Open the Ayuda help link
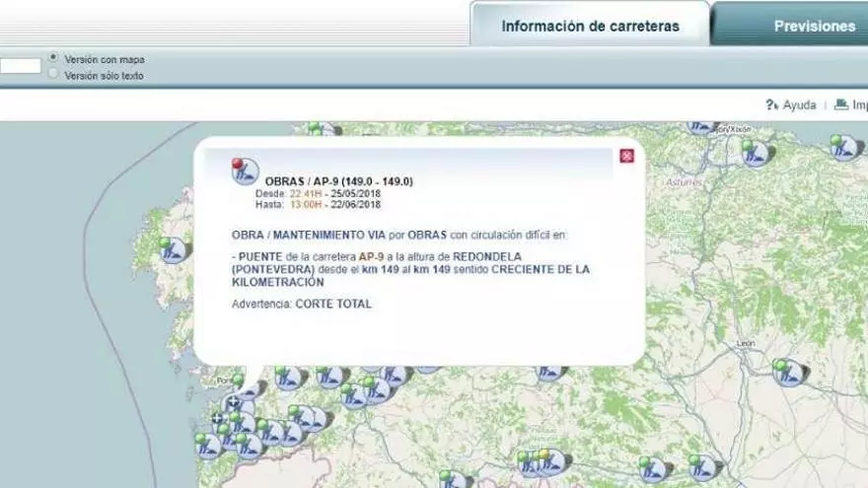Image resolution: width=868 pixels, height=488 pixels. 799,105
